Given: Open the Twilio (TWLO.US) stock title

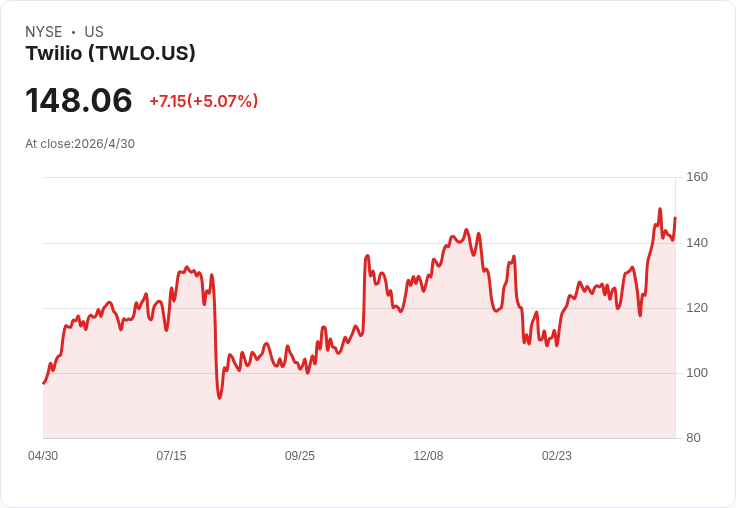Looking at the screenshot, I should click(110, 53).
